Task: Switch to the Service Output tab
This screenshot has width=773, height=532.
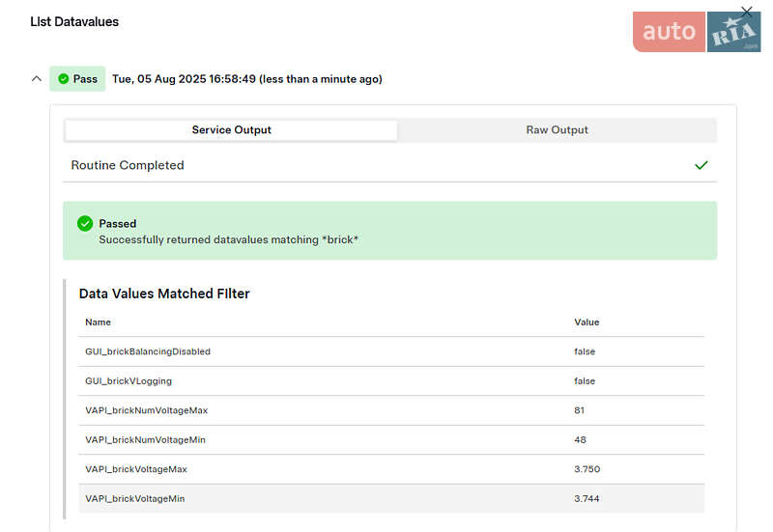Action: coord(231,130)
